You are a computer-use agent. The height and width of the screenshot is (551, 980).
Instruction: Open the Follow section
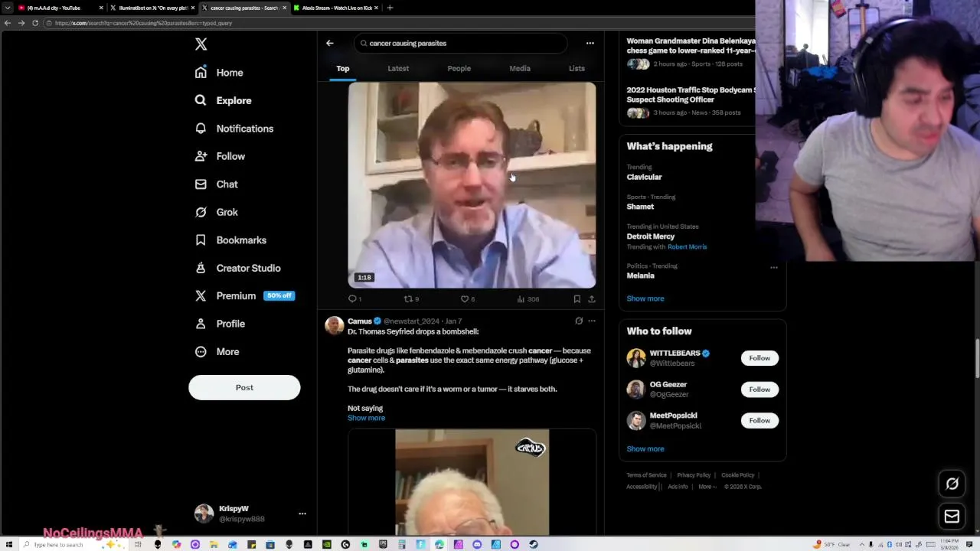(220, 156)
